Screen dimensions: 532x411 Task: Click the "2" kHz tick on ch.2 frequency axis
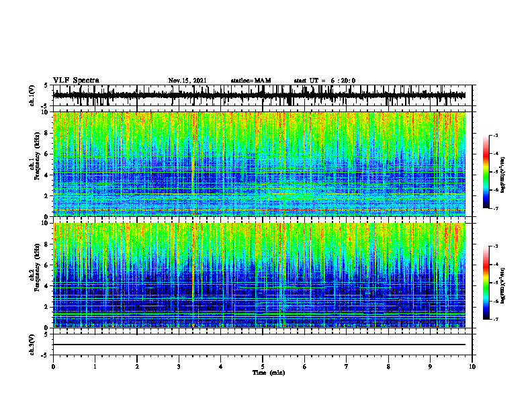click(x=47, y=307)
